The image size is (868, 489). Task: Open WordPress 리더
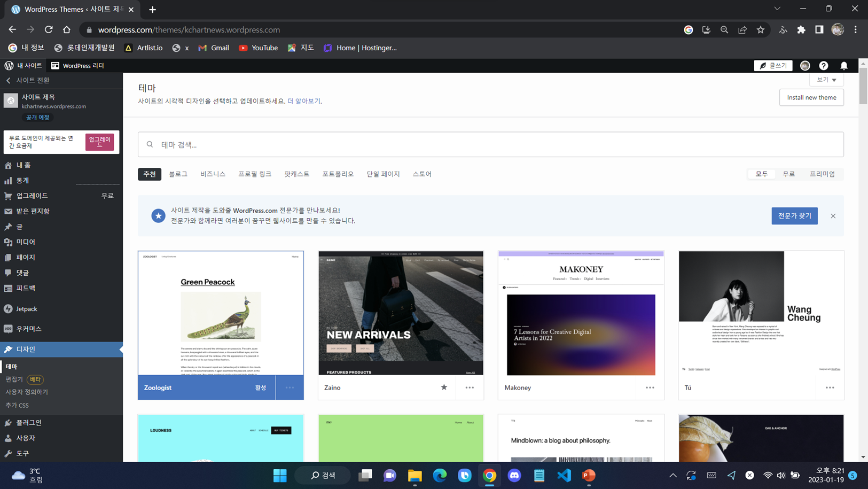pyautogui.click(x=77, y=65)
